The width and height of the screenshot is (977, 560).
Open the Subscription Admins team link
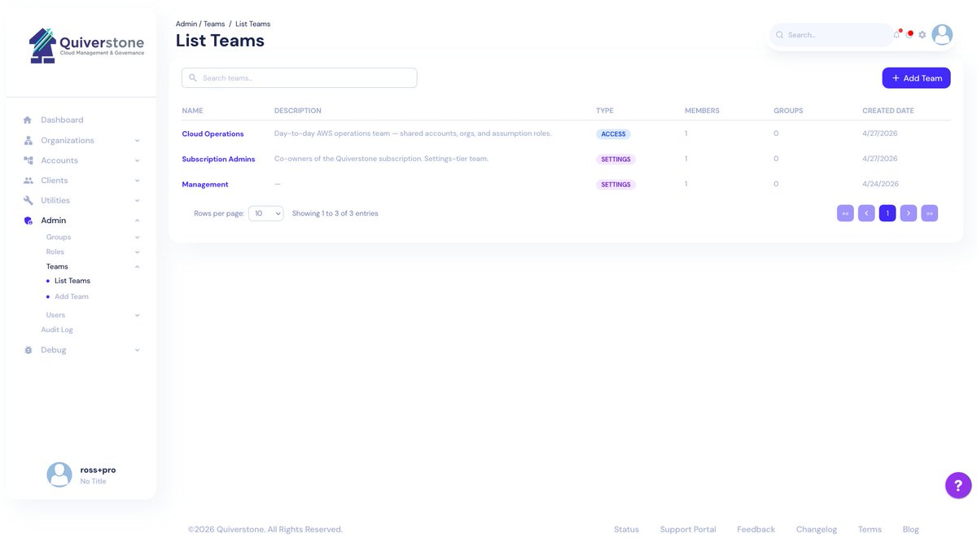click(x=218, y=159)
